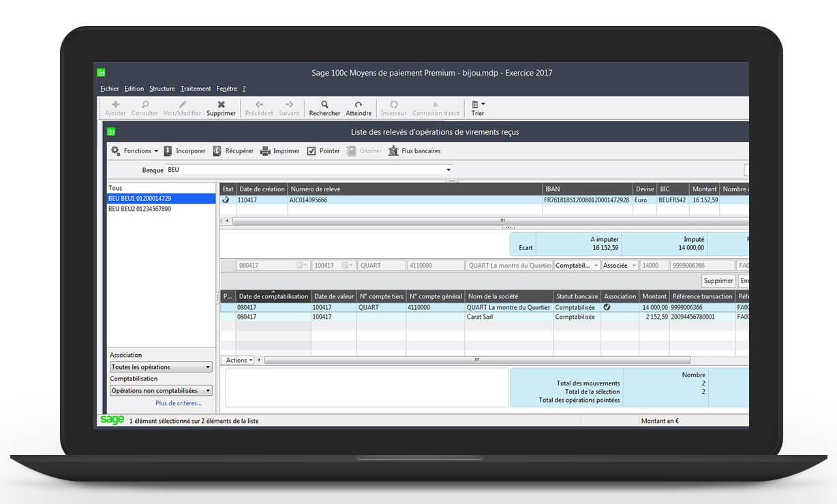Select account BEU BEU2 01234567890
Viewport: 837px width, 504px height.
click(x=162, y=208)
